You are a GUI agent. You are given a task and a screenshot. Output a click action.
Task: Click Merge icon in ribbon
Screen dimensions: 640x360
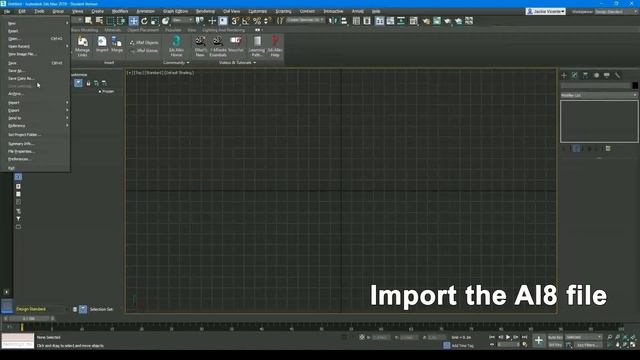point(117,44)
